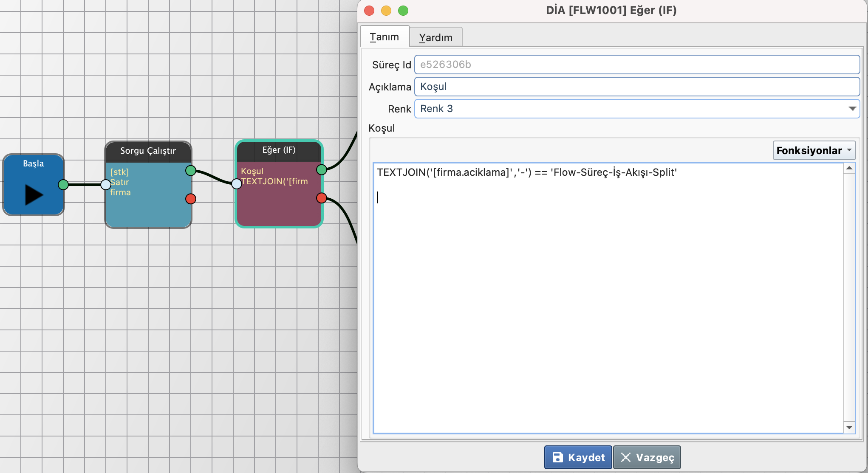Click the play icon in Başla node

pyautogui.click(x=34, y=194)
